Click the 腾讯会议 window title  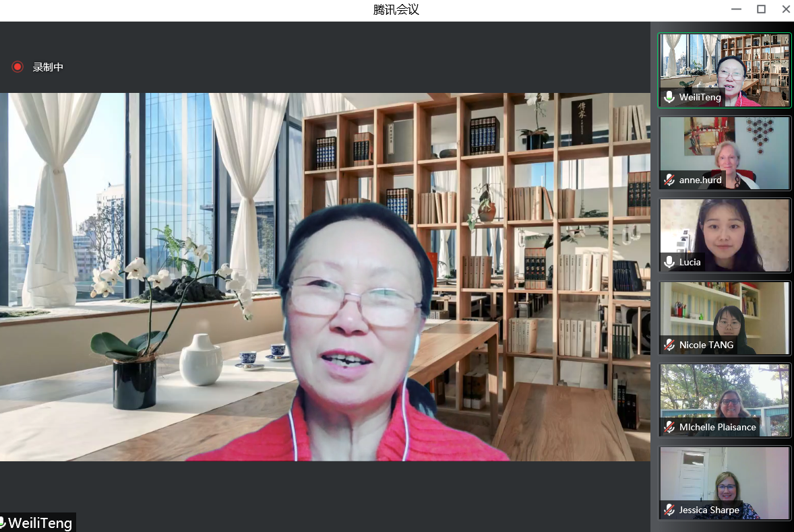pyautogui.click(x=396, y=9)
